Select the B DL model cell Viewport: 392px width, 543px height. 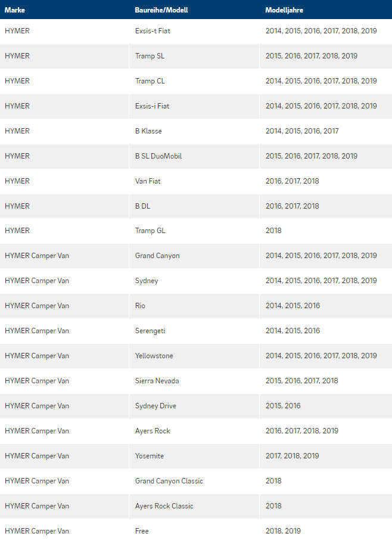(x=142, y=206)
